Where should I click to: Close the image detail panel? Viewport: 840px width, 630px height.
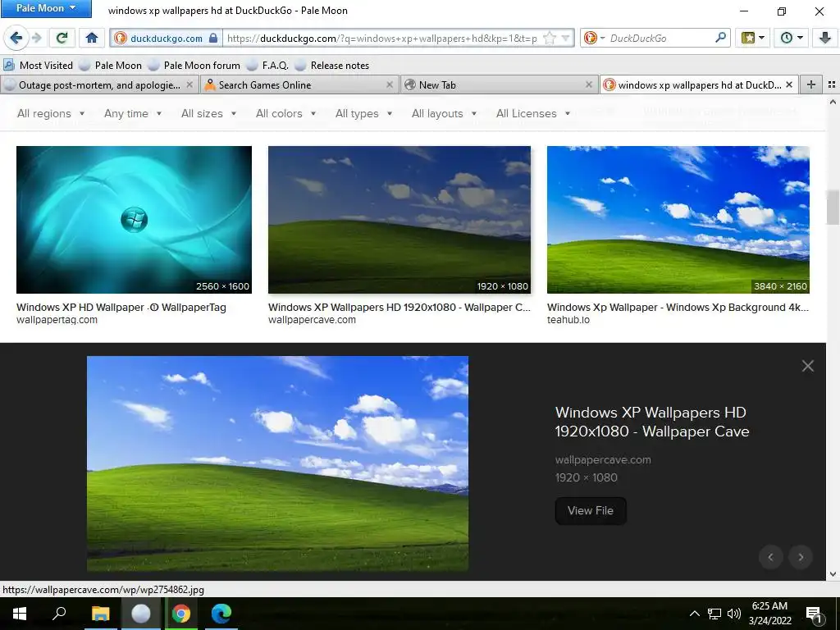pyautogui.click(x=807, y=366)
